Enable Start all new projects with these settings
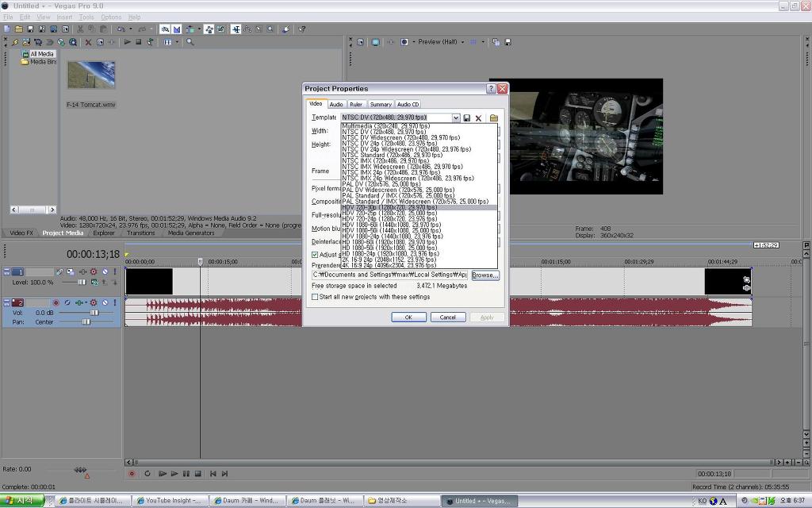 [315, 297]
